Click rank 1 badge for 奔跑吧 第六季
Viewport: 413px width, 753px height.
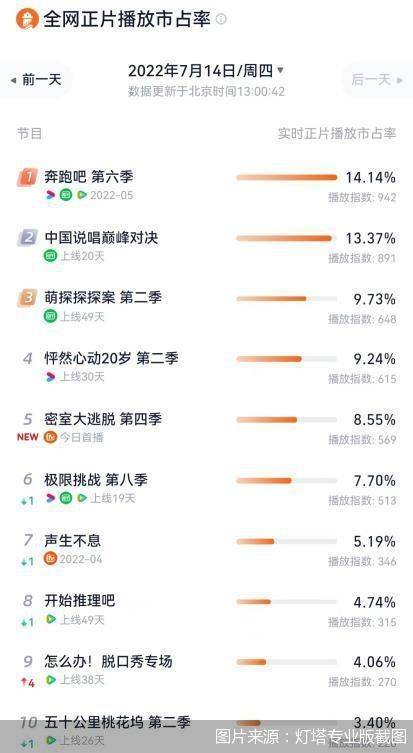(x=28, y=177)
